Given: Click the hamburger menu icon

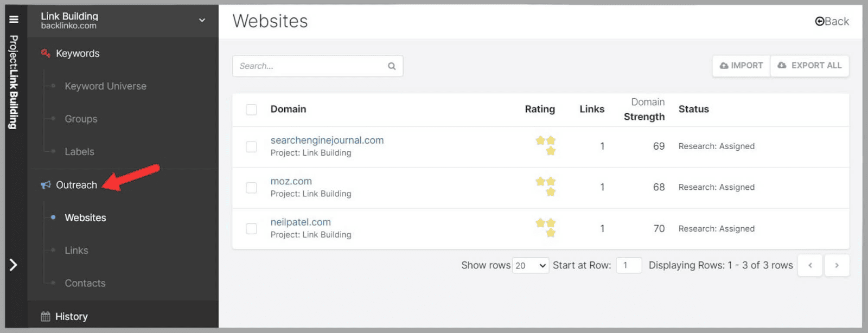Looking at the screenshot, I should click(x=14, y=20).
